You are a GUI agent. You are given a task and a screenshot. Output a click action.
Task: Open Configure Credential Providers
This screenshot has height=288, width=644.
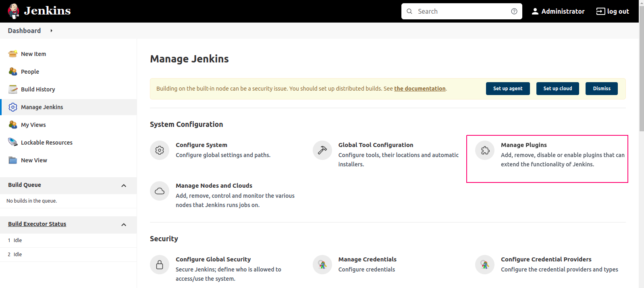pos(546,259)
